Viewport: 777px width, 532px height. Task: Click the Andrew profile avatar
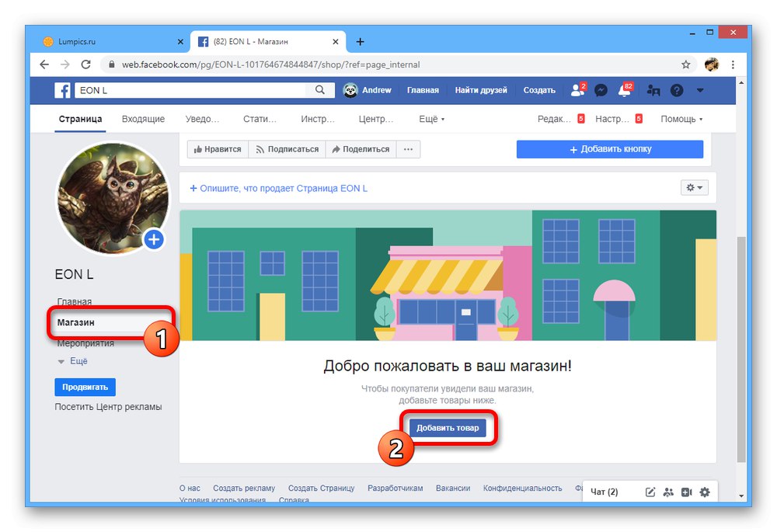[350, 90]
